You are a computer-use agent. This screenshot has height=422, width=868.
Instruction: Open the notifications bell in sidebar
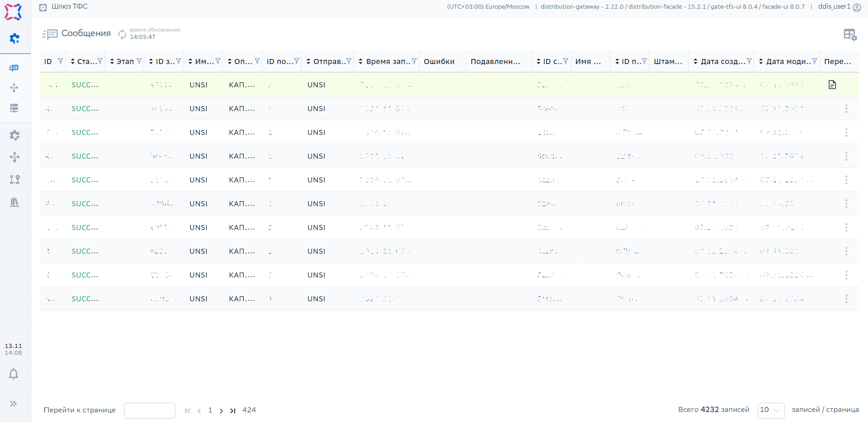point(14,374)
